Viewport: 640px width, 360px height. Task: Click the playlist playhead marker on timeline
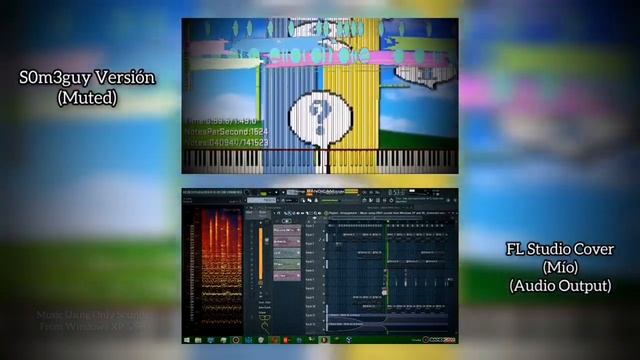click(x=388, y=221)
